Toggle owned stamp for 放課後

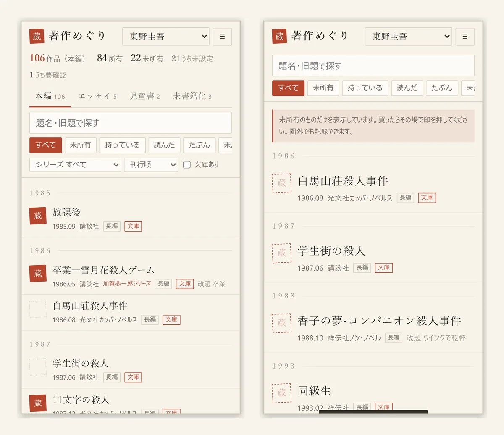(38, 216)
